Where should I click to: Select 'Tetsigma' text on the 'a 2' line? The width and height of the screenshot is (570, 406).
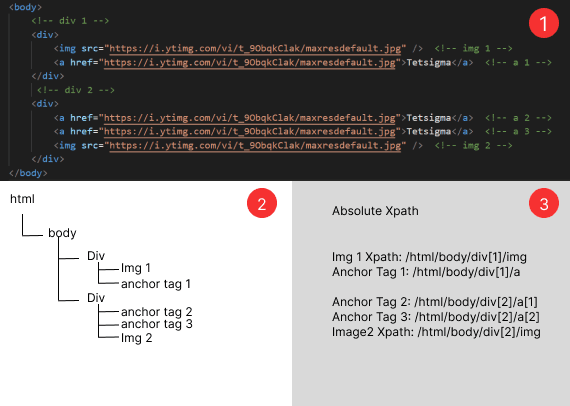[x=429, y=118]
